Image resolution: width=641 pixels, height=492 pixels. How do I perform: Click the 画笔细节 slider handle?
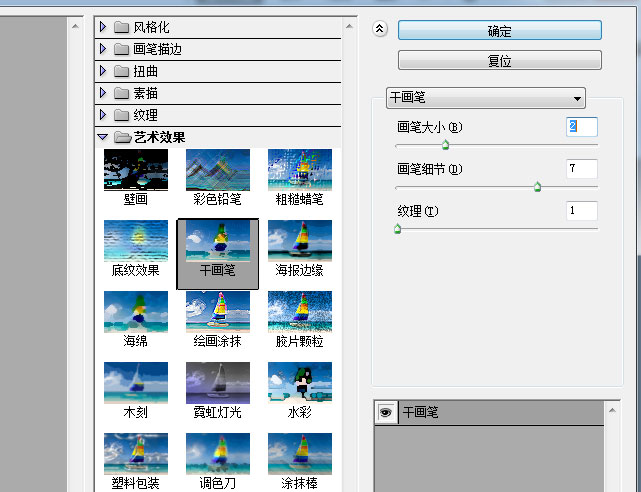click(x=537, y=186)
